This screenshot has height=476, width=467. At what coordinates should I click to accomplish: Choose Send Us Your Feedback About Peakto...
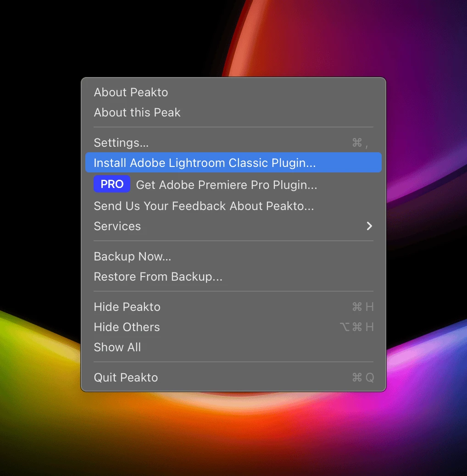pos(233,206)
